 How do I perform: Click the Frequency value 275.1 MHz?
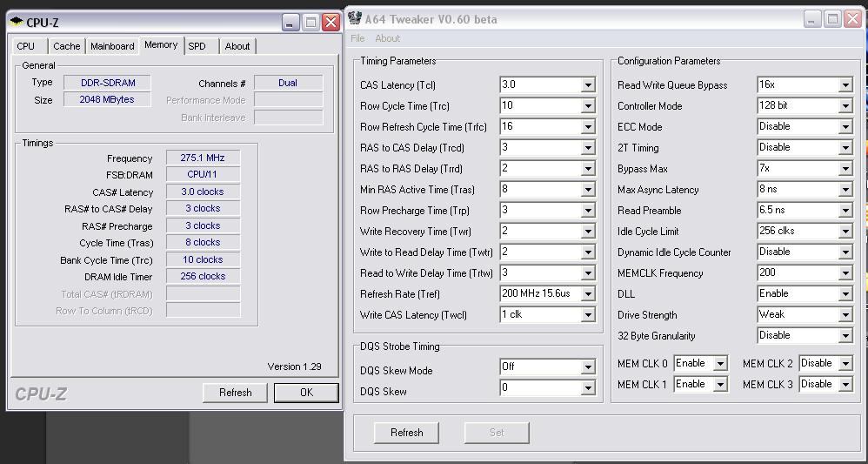(x=203, y=158)
